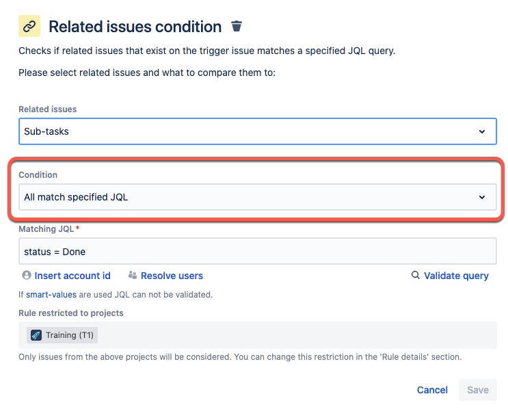Select the Training (T1) project chip
Viewport: 508px width, 420px height.
pyautogui.click(x=64, y=335)
